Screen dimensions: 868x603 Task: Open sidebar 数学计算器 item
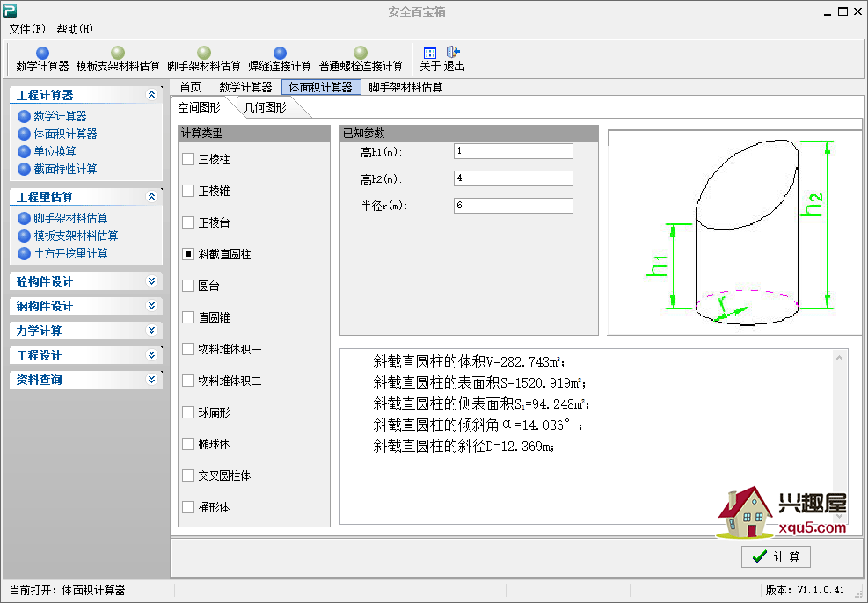[53, 116]
